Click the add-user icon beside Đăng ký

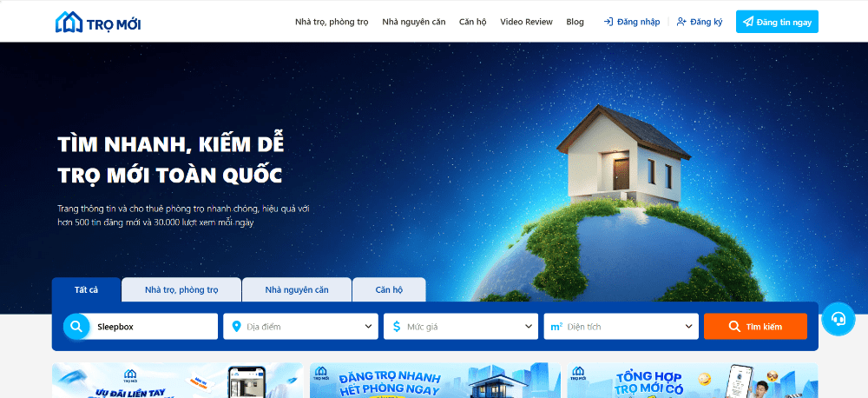click(x=681, y=22)
